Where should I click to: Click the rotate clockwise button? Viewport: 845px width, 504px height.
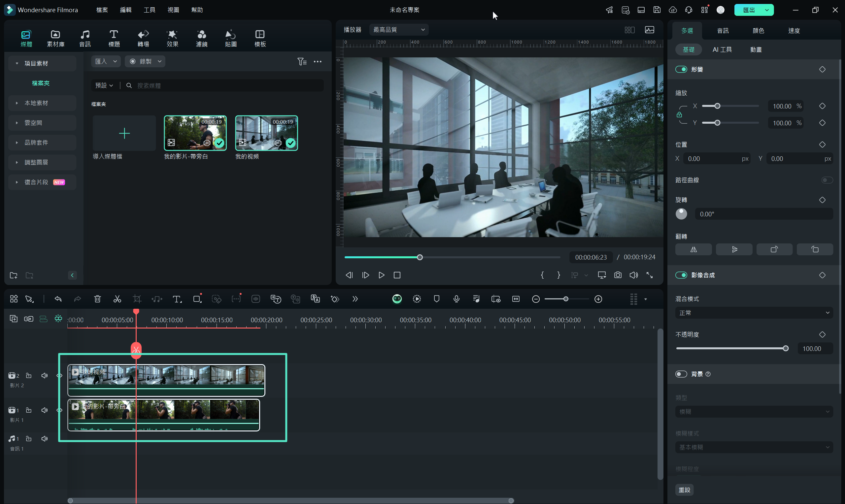(x=774, y=249)
